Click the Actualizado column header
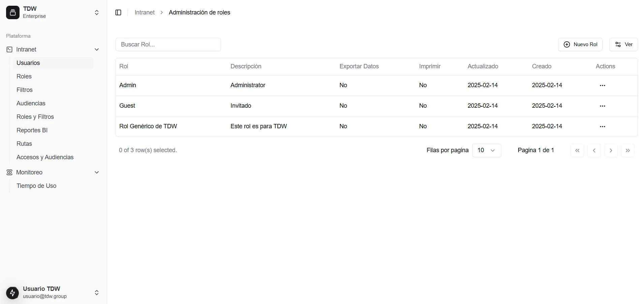The width and height of the screenshot is (644, 304). (x=483, y=66)
